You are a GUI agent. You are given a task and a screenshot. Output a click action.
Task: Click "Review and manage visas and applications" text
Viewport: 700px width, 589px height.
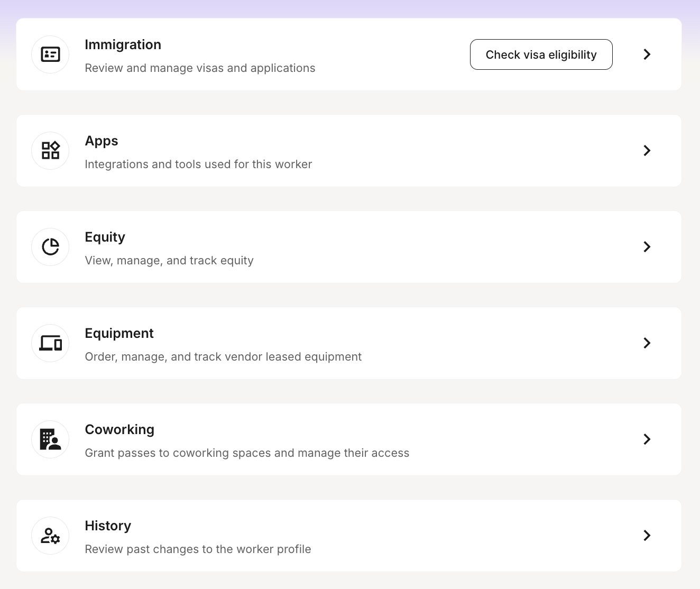coord(200,68)
